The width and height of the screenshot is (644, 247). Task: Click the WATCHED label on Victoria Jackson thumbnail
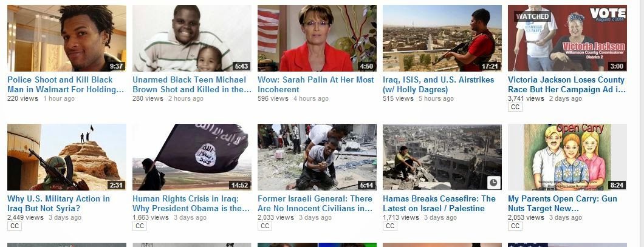[x=532, y=16]
